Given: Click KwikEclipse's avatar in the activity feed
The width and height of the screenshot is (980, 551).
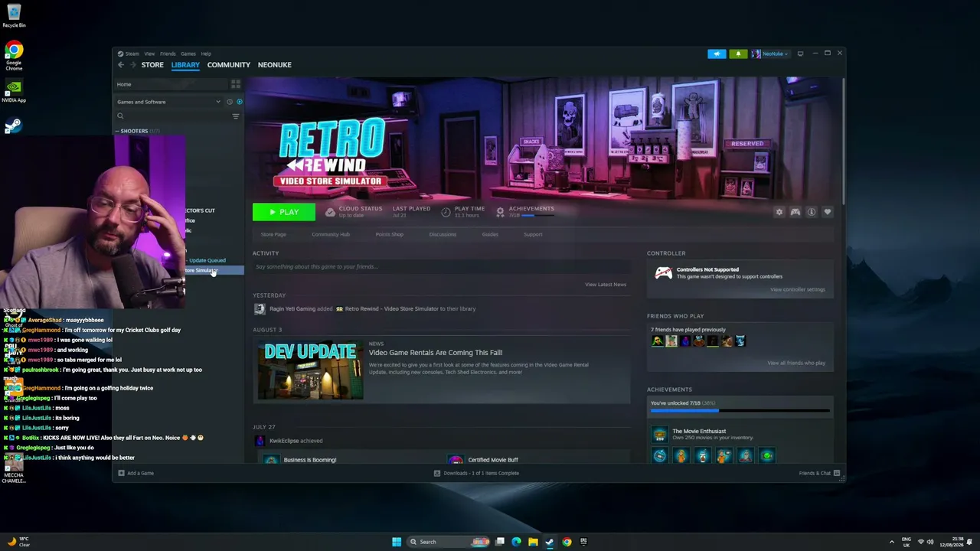Looking at the screenshot, I should (x=260, y=441).
